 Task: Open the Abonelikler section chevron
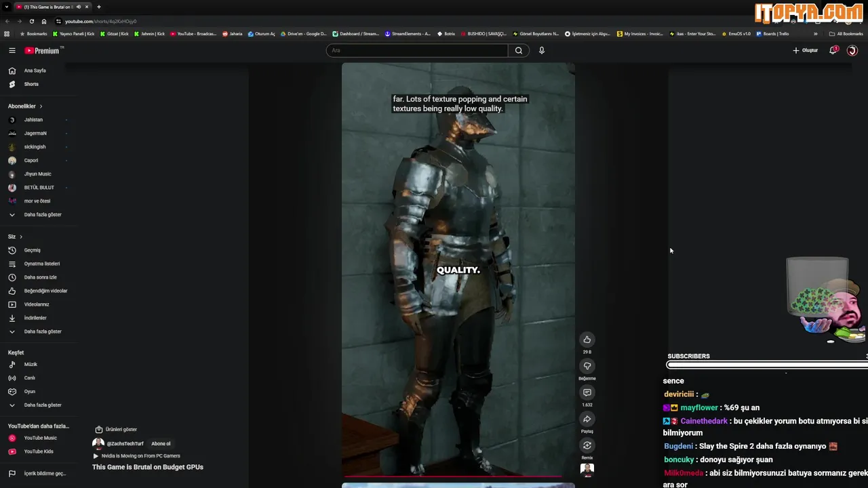point(41,106)
